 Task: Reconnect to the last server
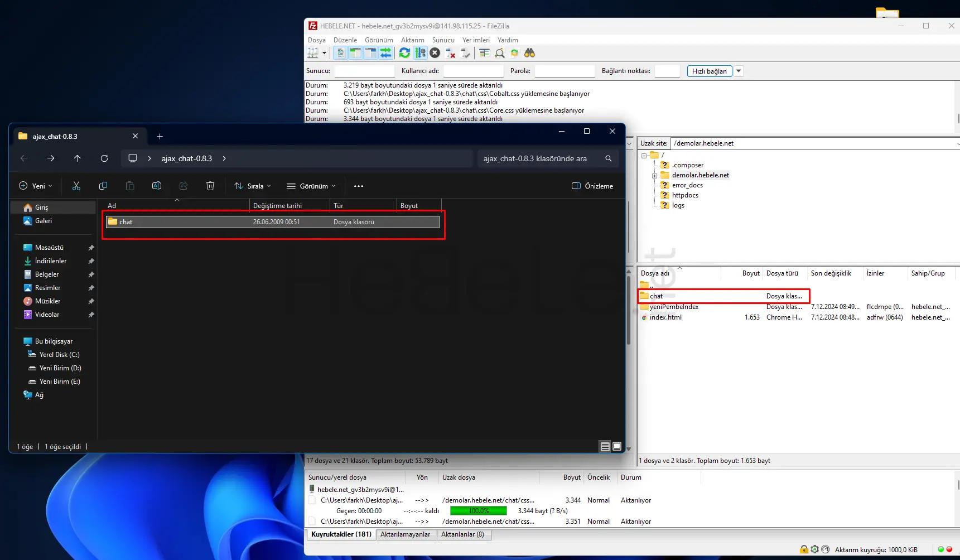point(465,53)
